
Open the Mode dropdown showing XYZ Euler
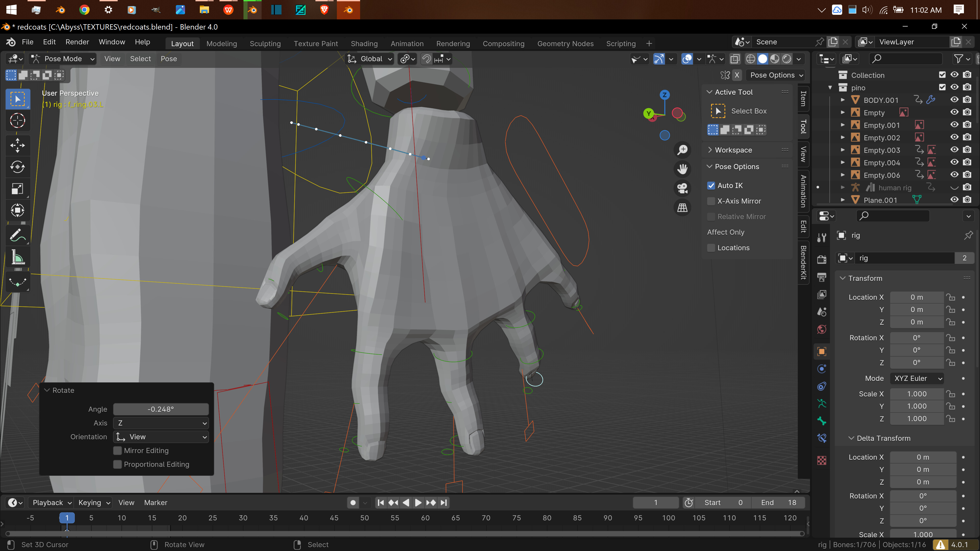(917, 378)
